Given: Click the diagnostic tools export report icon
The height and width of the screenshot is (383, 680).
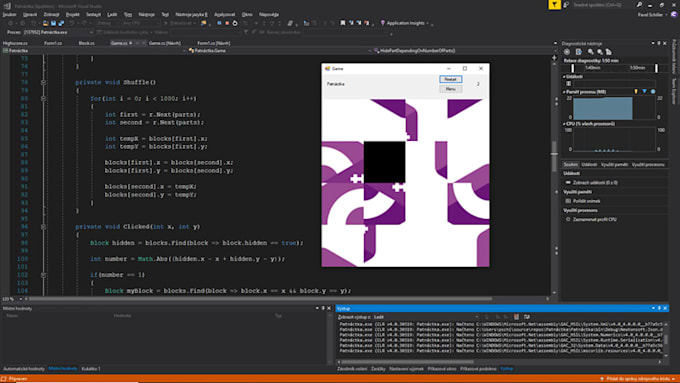Looking at the screenshot, I should pyautogui.click(x=579, y=52).
